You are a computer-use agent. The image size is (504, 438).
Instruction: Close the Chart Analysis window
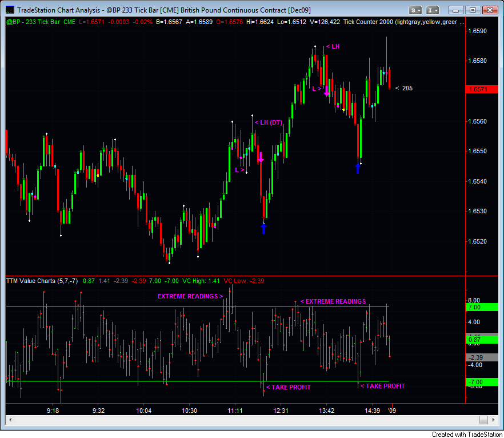[x=490, y=10]
